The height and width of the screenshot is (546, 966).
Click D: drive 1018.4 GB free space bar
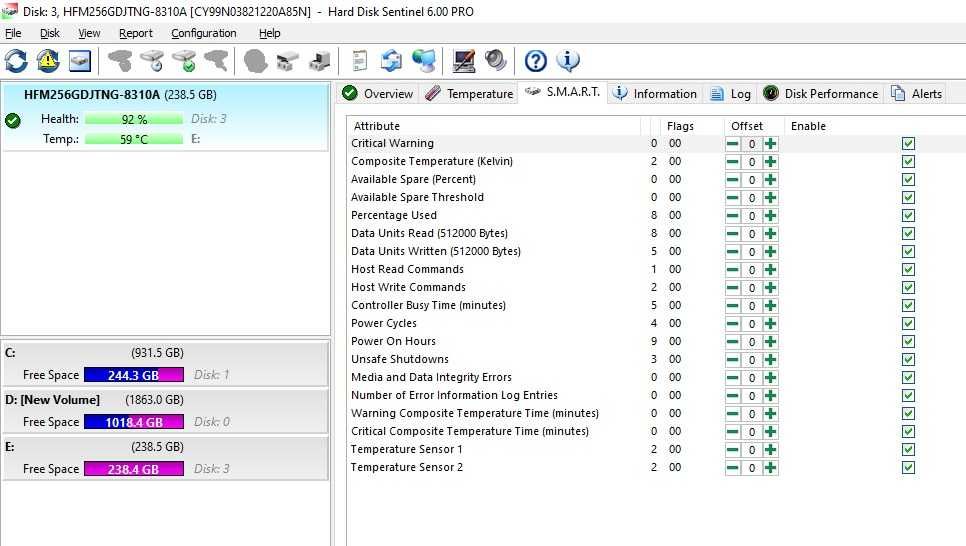pyautogui.click(x=134, y=422)
